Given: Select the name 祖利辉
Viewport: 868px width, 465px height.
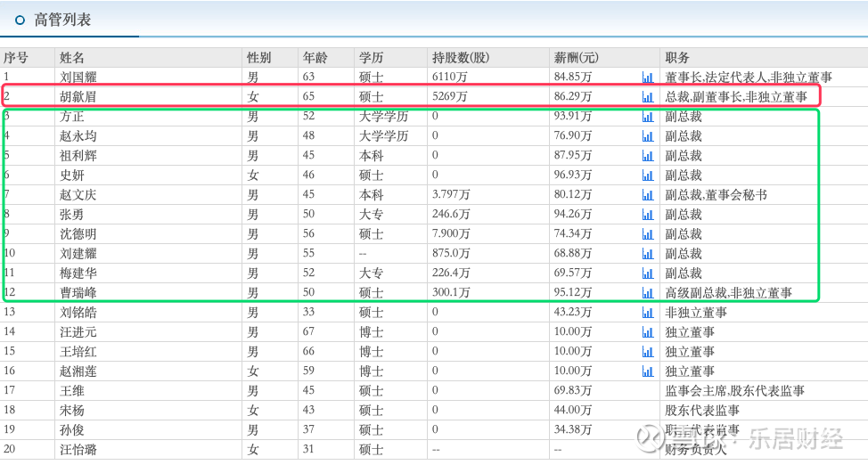Looking at the screenshot, I should pos(78,156).
